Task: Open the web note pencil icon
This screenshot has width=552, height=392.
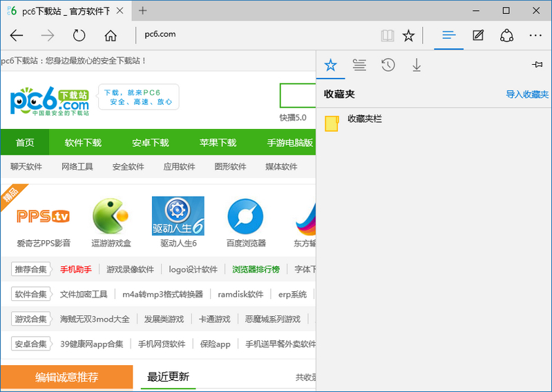Action: (x=477, y=35)
